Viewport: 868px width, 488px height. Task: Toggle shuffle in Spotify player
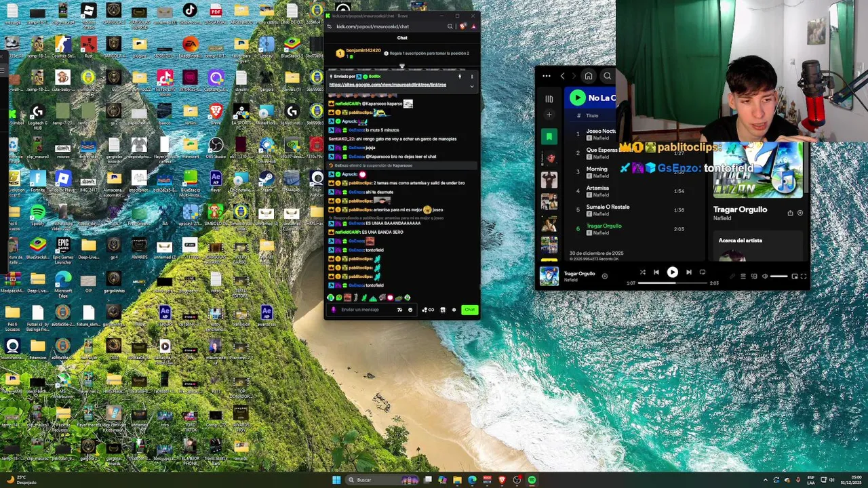(642, 272)
